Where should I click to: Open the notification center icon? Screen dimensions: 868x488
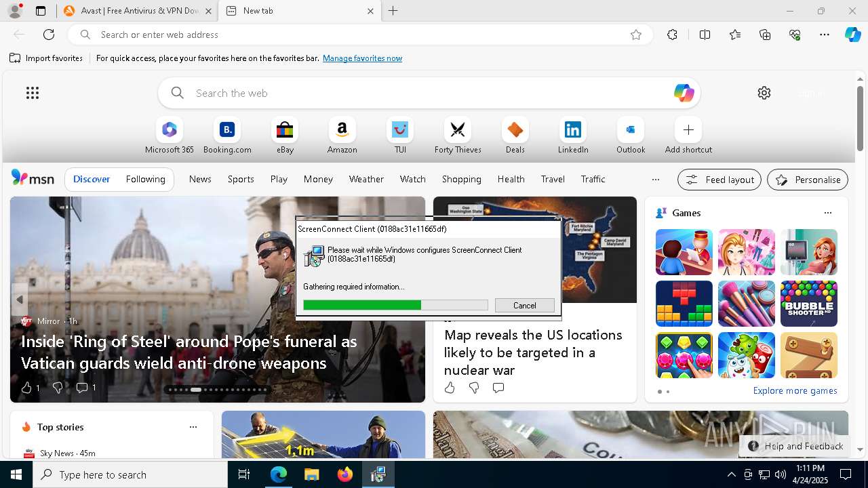click(x=846, y=474)
